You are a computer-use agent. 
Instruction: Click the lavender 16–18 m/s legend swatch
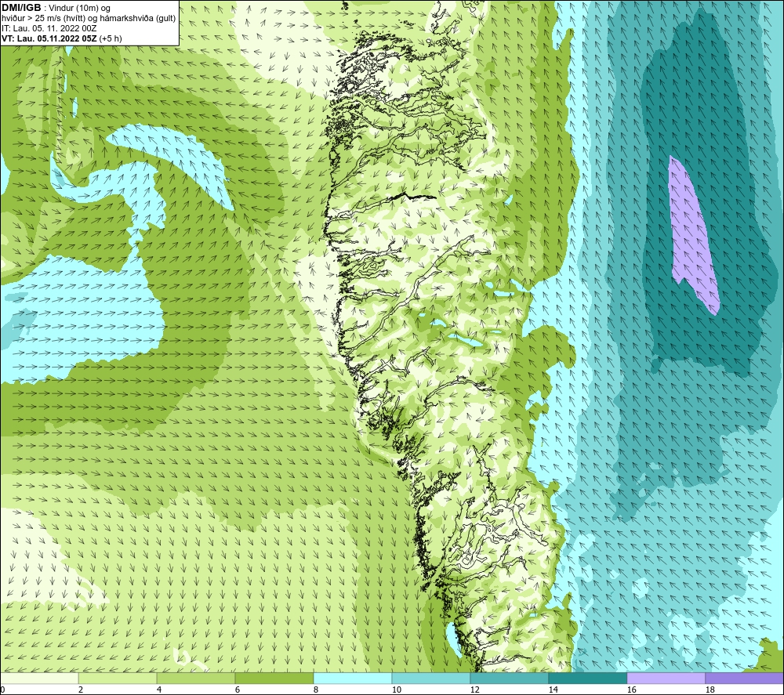pyautogui.click(x=666, y=678)
